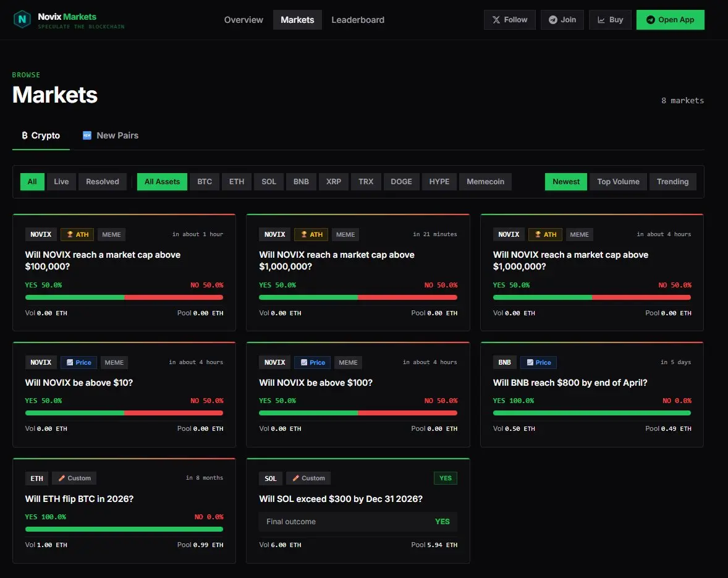Click the SOL tag on $300 card

click(x=271, y=478)
